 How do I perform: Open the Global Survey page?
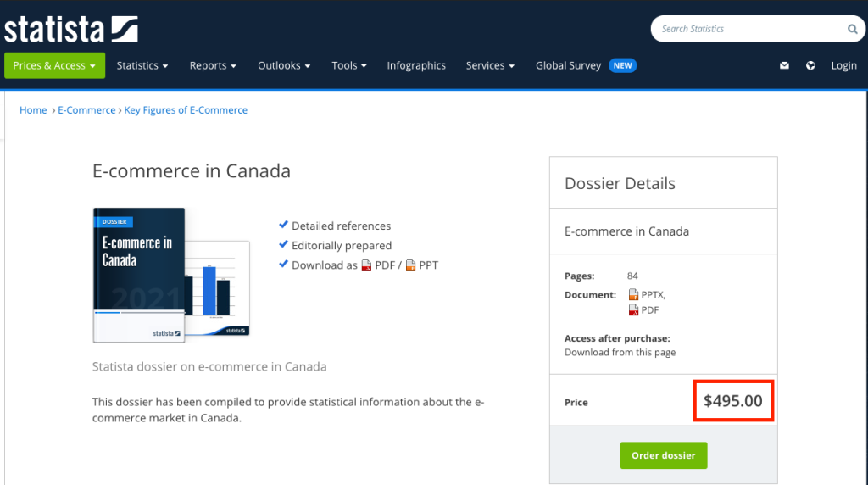click(x=568, y=65)
